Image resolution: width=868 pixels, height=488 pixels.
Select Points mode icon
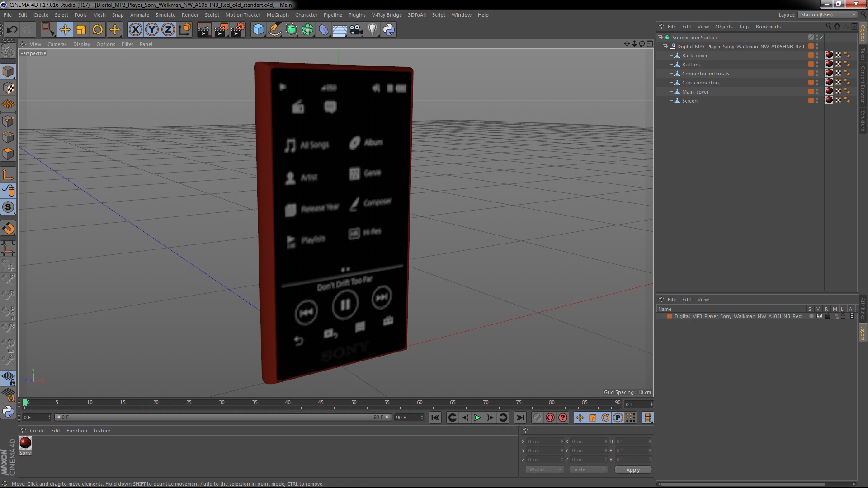pos(8,121)
